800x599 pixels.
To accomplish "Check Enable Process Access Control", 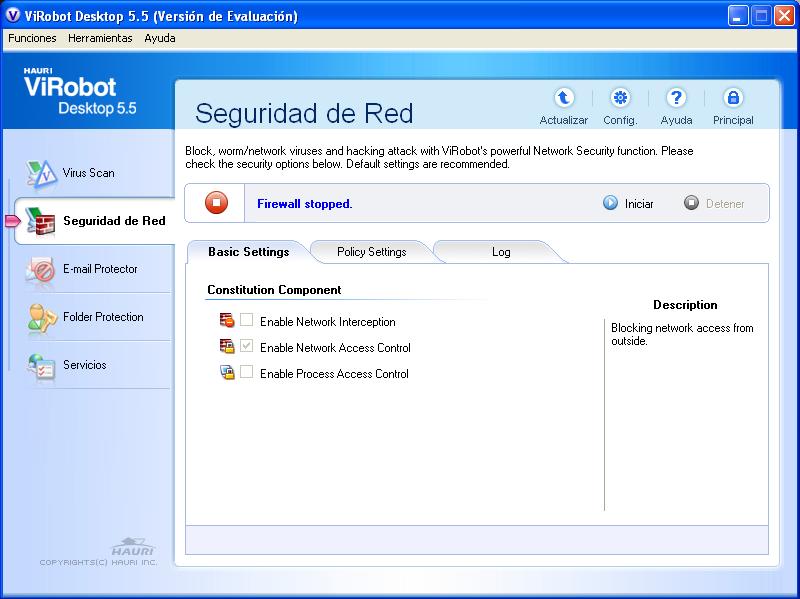I will [x=246, y=372].
